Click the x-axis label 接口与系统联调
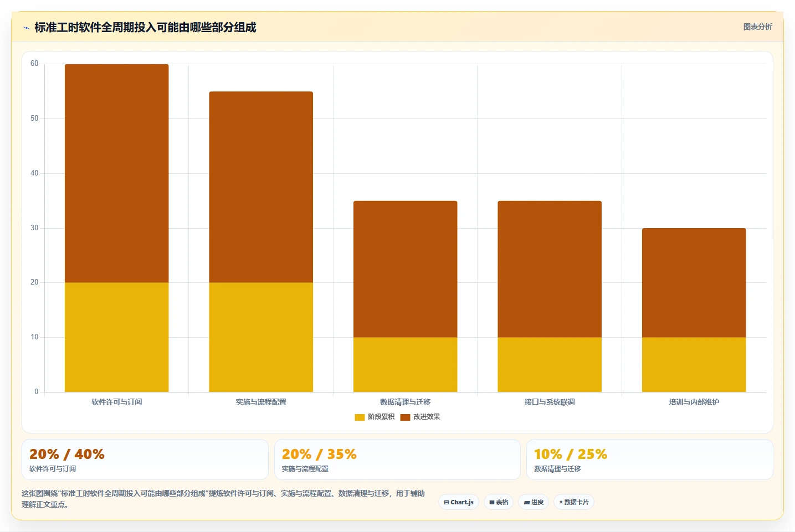Image resolution: width=795 pixels, height=532 pixels. (x=550, y=402)
